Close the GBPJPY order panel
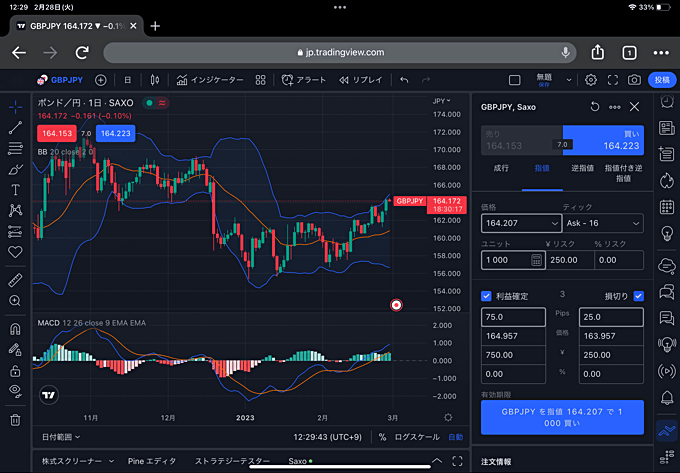The image size is (680, 473). (634, 107)
